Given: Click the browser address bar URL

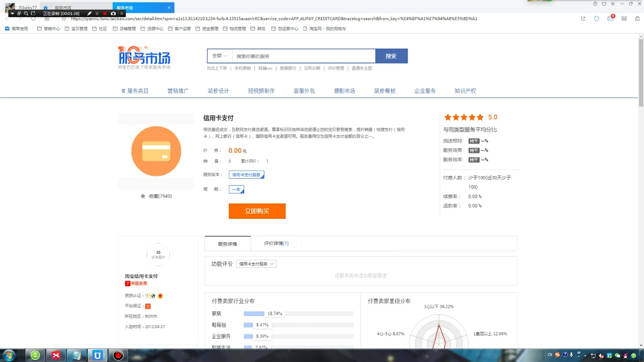Looking at the screenshot, I should pyautogui.click(x=274, y=18).
